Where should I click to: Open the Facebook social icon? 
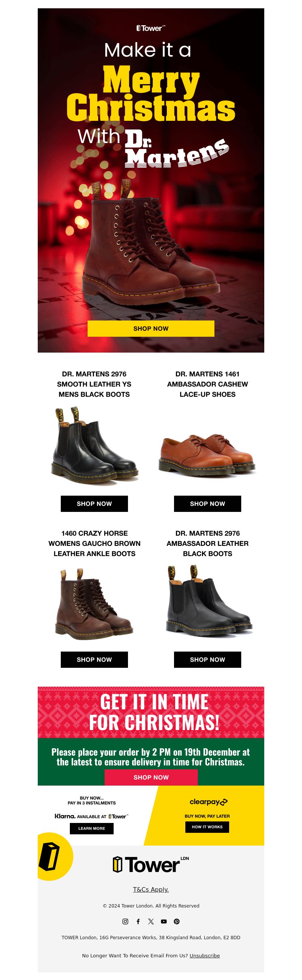coord(138,921)
